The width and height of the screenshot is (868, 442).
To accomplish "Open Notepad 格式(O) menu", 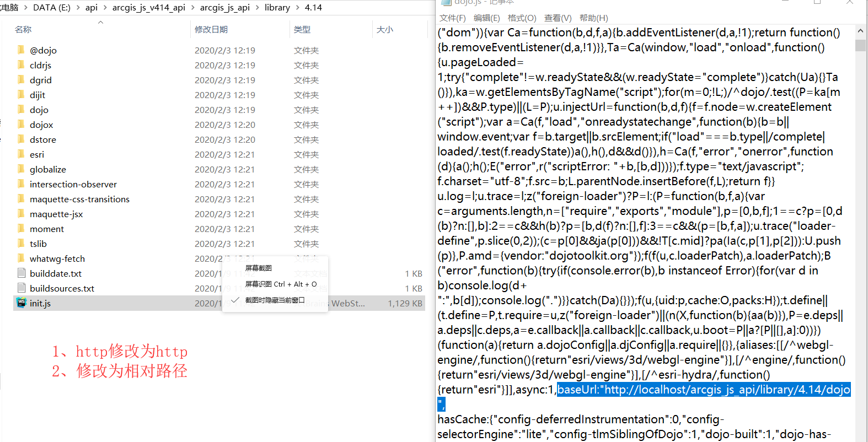I will point(522,18).
